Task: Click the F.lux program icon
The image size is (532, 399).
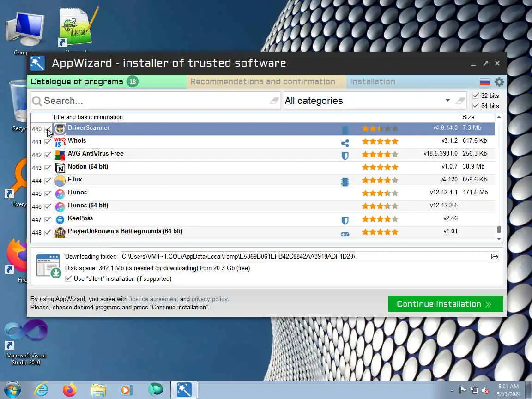Action: point(60,181)
